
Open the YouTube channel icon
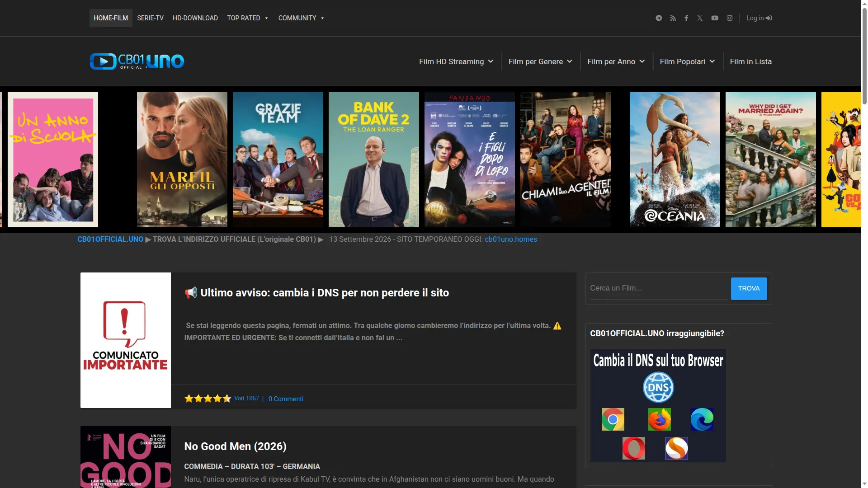[715, 18]
